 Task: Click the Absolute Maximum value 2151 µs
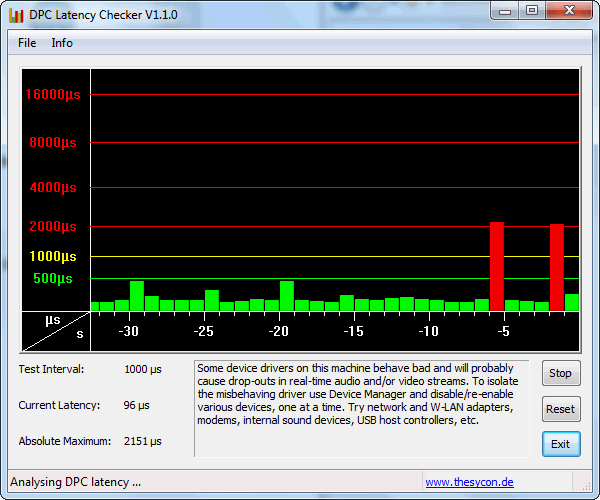click(143, 441)
